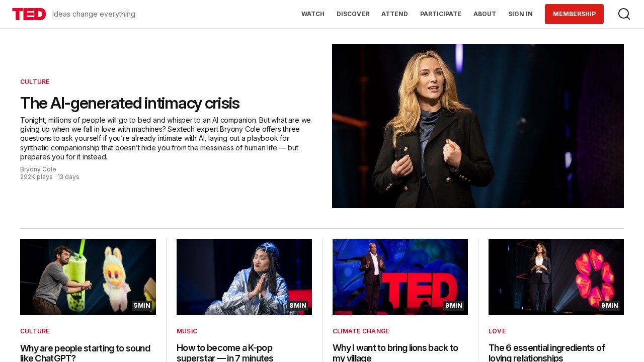Open the Discover menu
Image resolution: width=644 pixels, height=362 pixels.
pos(353,14)
